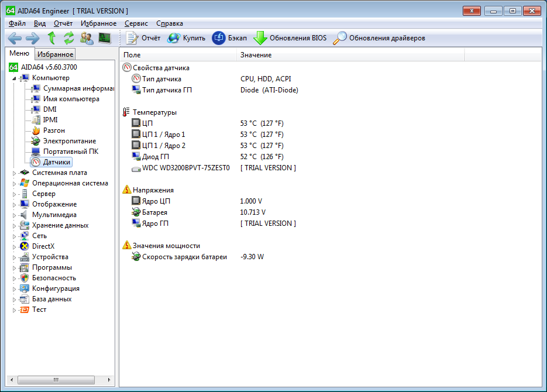Open the Сервис menu

pyautogui.click(x=136, y=23)
